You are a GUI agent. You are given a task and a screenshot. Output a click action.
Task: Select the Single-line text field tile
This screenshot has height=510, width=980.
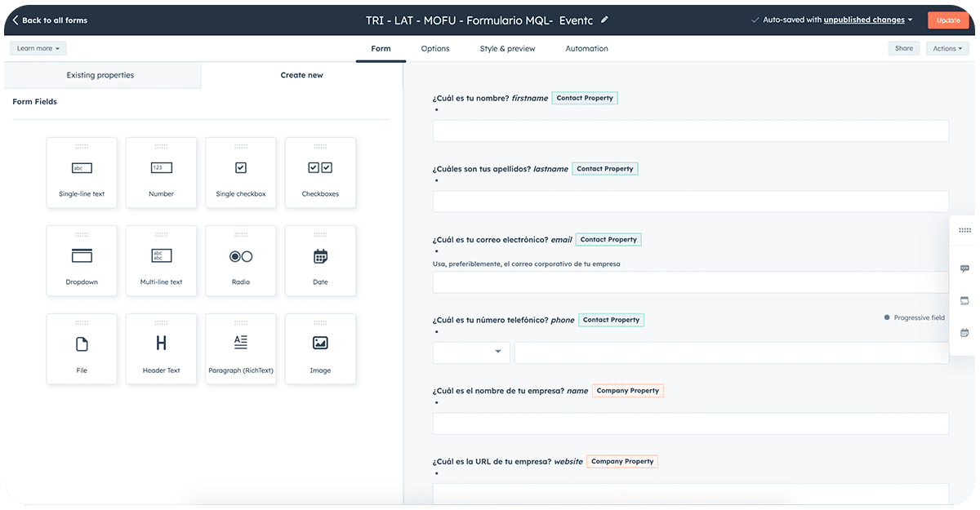pos(82,172)
